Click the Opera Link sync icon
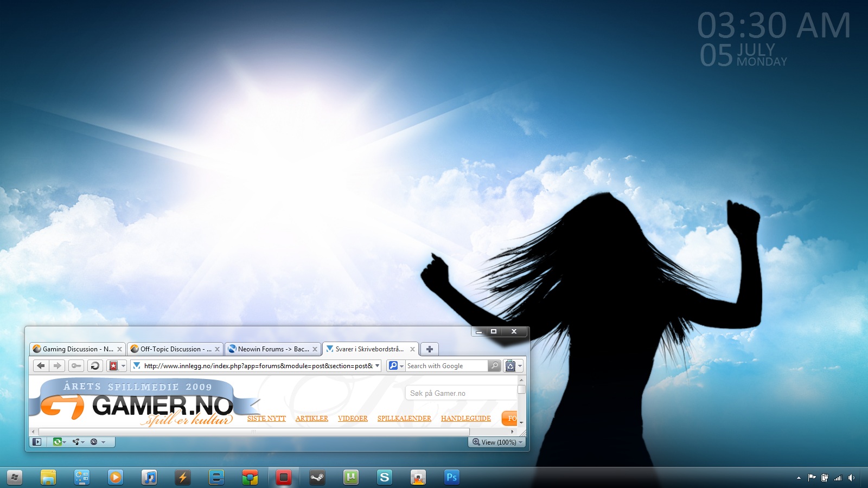Viewport: 868px width, 488px height. click(57, 442)
